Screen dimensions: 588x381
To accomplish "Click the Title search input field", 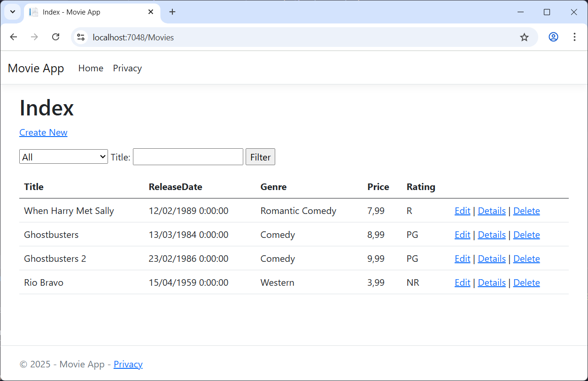I will click(188, 157).
